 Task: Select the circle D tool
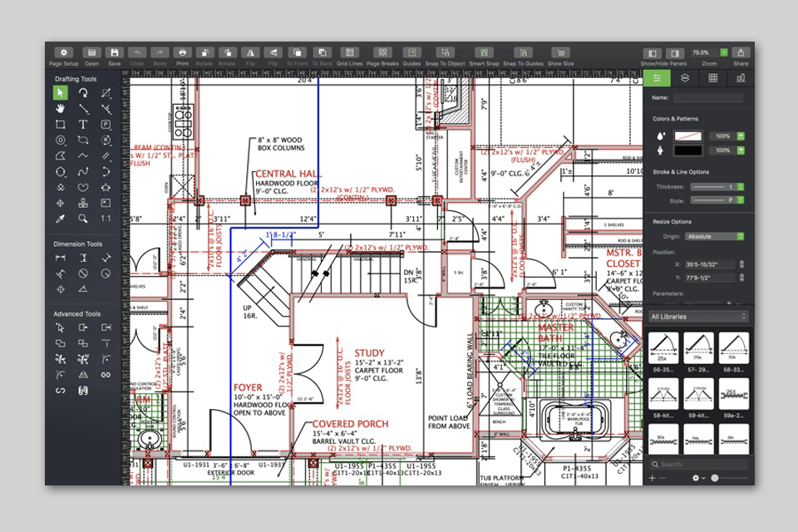click(x=60, y=140)
